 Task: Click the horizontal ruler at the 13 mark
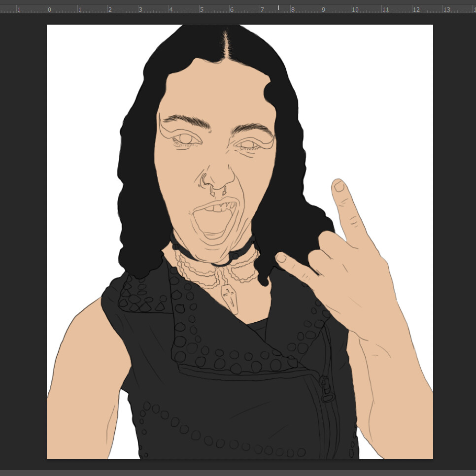[x=446, y=9]
